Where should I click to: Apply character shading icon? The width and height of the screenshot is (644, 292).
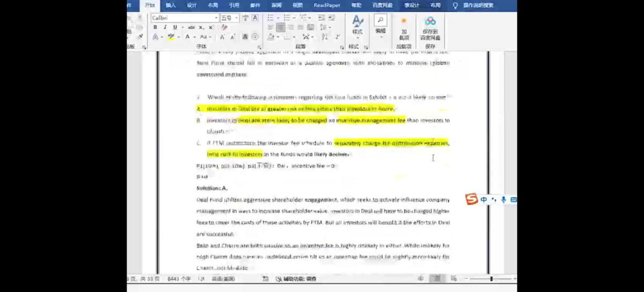click(245, 37)
